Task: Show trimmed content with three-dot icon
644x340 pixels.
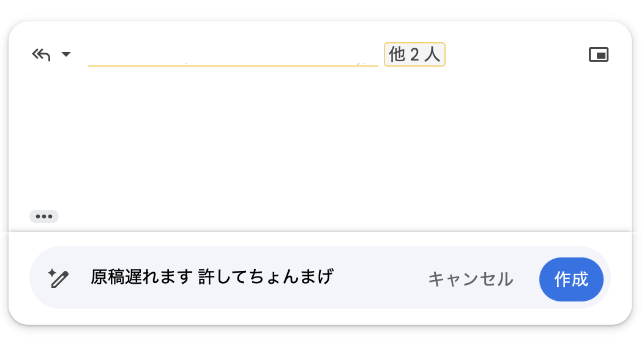Action: click(x=44, y=216)
